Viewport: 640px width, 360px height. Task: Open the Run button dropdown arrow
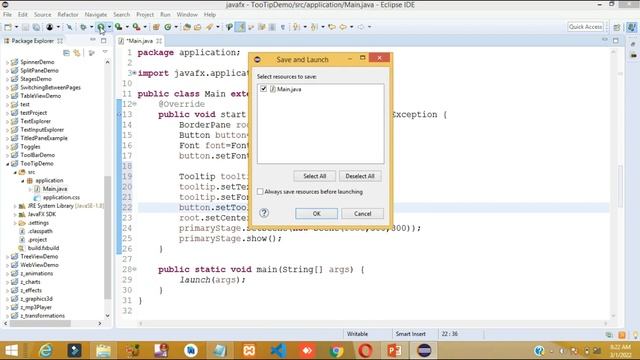109,27
